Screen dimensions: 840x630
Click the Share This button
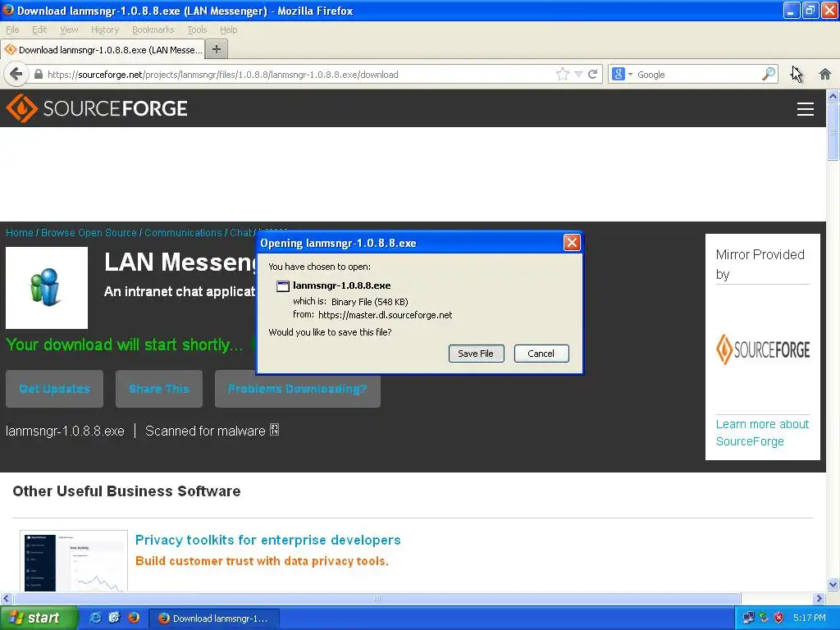pos(159,389)
